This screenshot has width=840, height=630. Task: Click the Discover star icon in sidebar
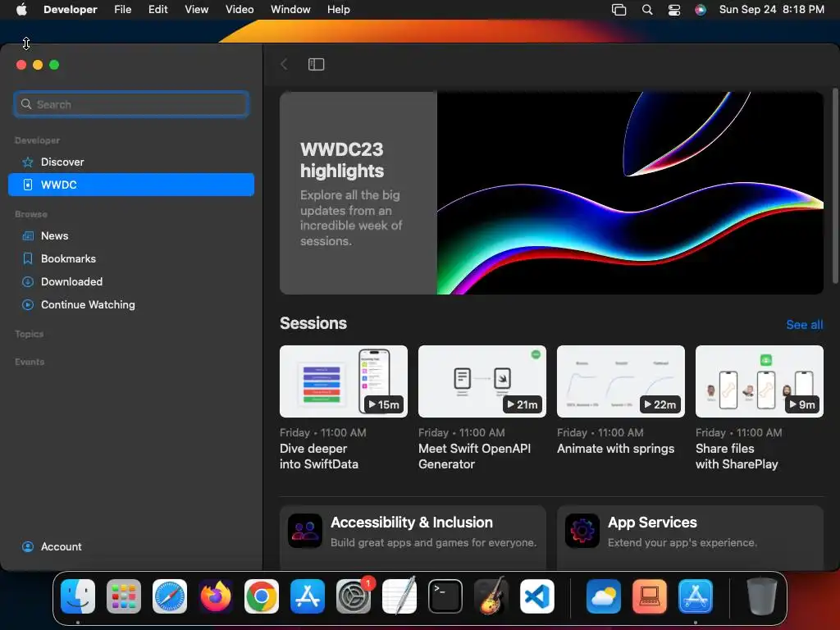28,162
